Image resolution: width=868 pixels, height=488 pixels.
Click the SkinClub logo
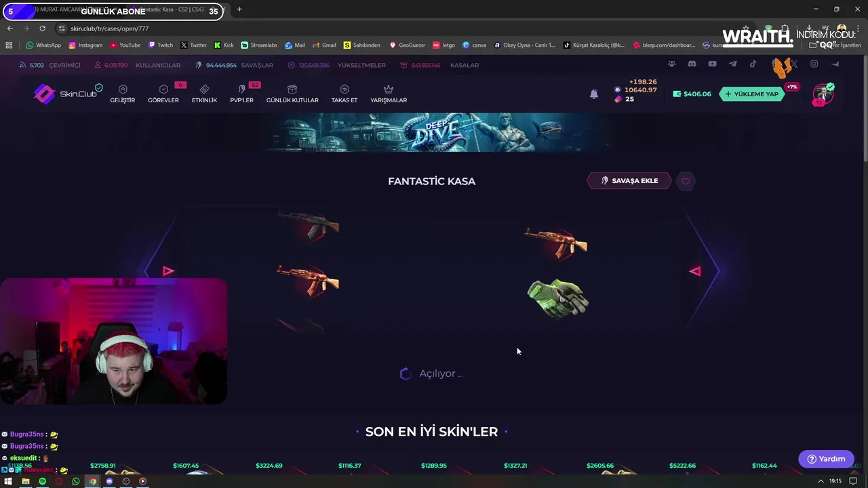click(66, 94)
